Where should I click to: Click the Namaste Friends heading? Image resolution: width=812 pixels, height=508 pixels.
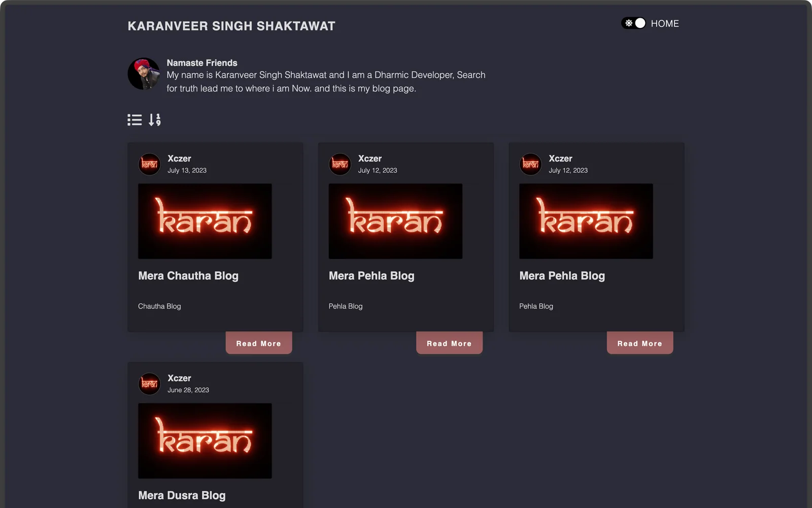(202, 63)
